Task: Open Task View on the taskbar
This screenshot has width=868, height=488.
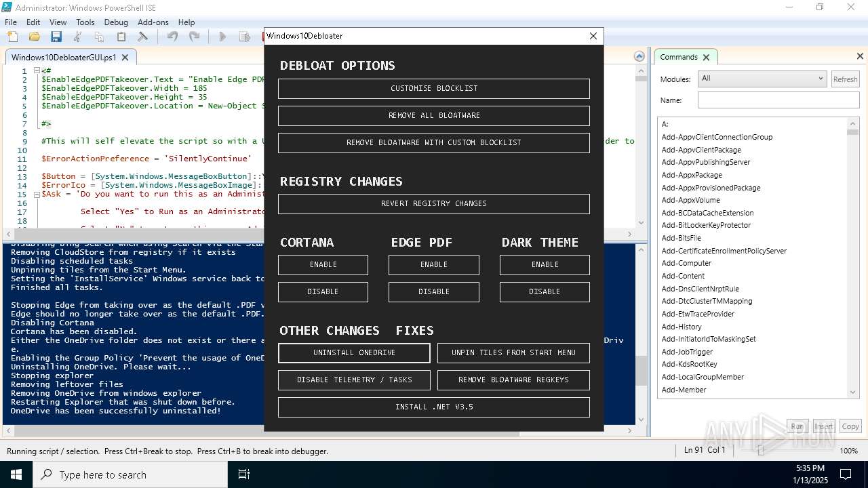Action: (244, 474)
